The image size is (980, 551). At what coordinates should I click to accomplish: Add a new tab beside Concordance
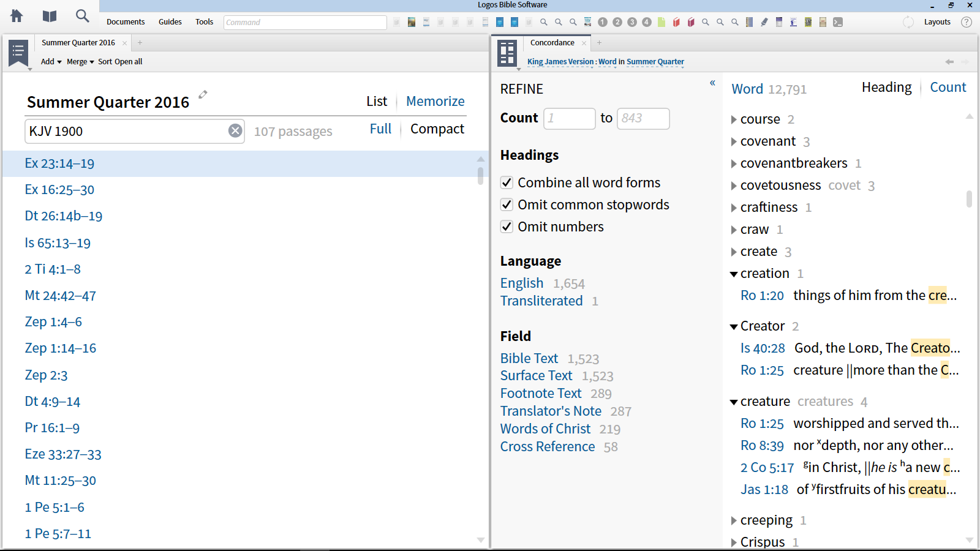tap(599, 43)
